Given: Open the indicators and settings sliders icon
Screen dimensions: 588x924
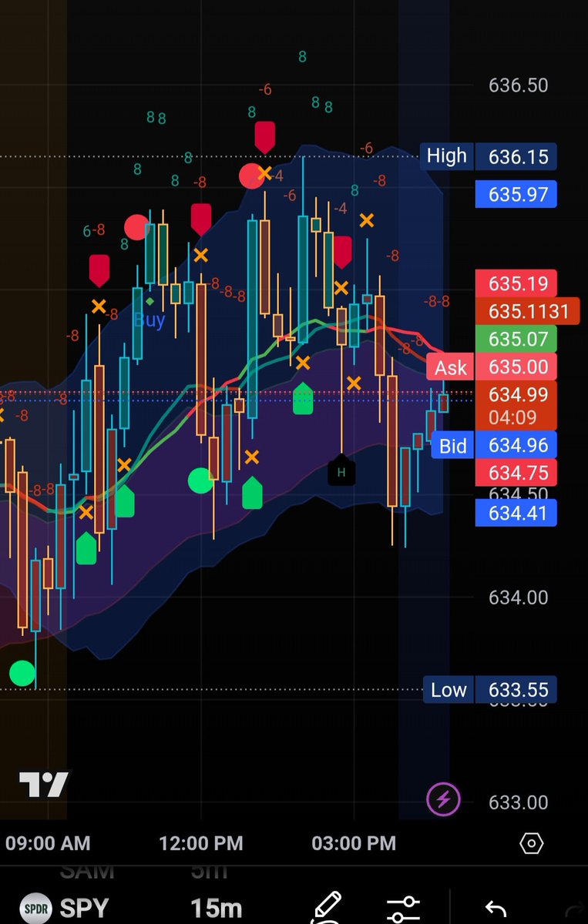Looking at the screenshot, I should pyautogui.click(x=403, y=908).
